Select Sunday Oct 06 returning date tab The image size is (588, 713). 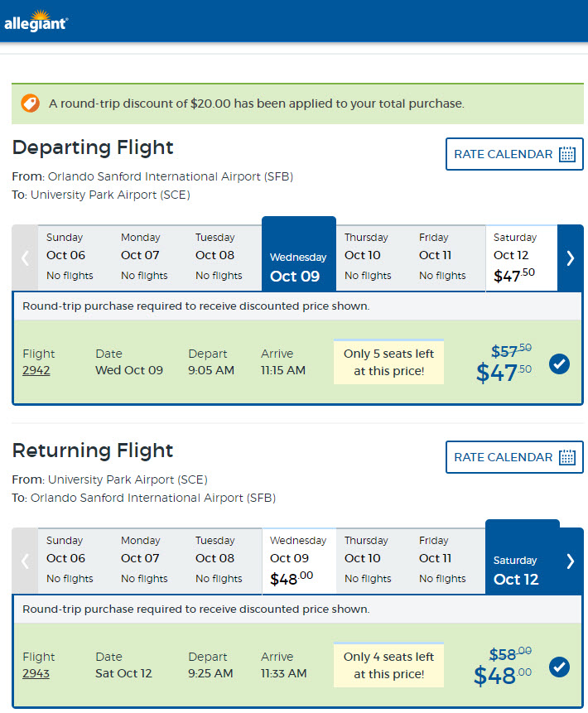point(75,561)
